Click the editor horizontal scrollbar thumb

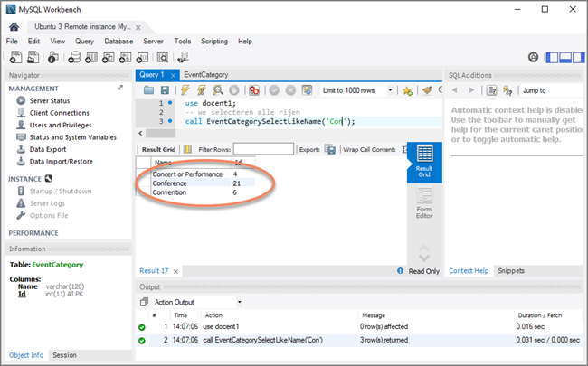(160, 133)
